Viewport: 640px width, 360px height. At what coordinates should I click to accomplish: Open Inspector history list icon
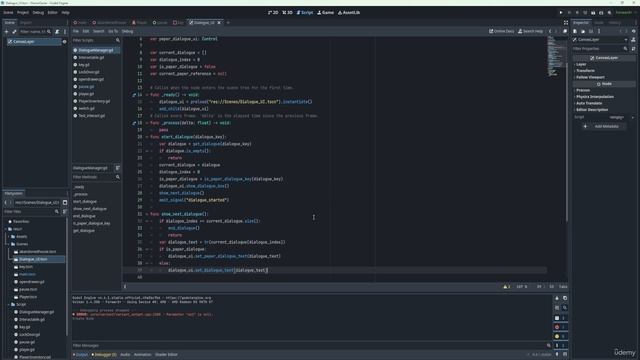(633, 31)
